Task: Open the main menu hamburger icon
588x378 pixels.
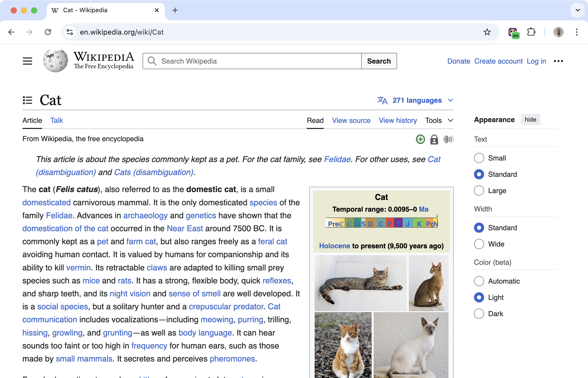Action: 27,61
